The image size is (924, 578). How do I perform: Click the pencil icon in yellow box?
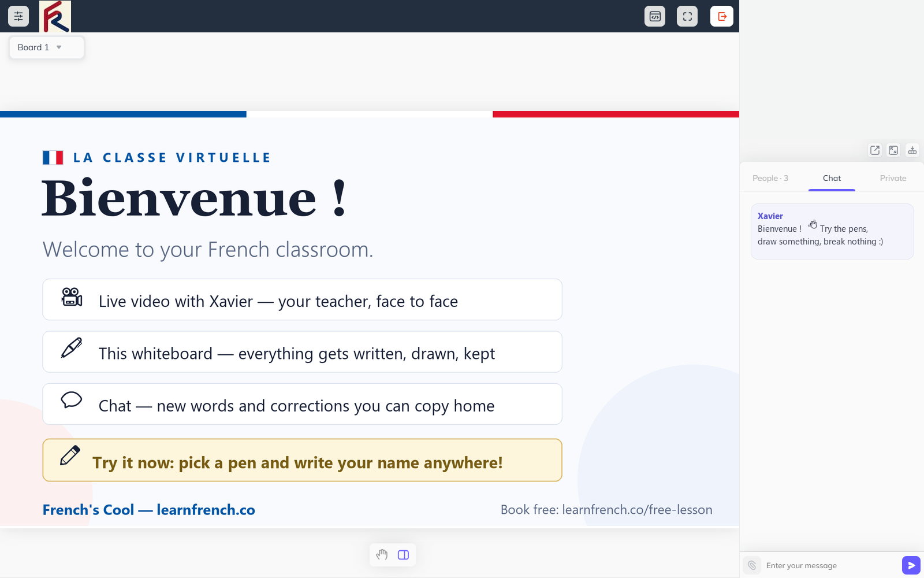(x=70, y=455)
